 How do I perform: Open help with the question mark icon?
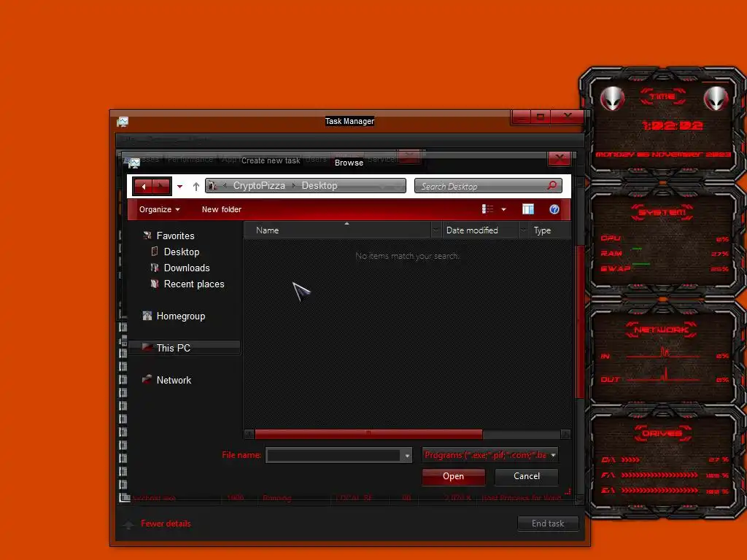[x=554, y=209]
